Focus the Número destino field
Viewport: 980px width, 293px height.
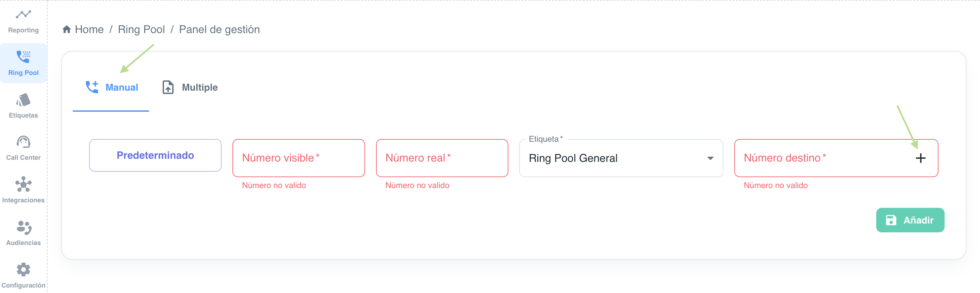[x=822, y=158]
